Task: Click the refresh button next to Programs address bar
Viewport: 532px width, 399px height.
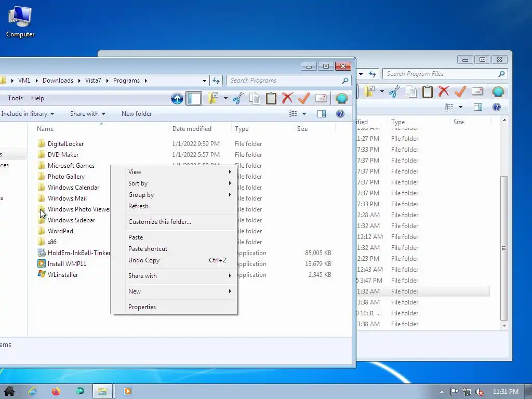Action: 216,81
